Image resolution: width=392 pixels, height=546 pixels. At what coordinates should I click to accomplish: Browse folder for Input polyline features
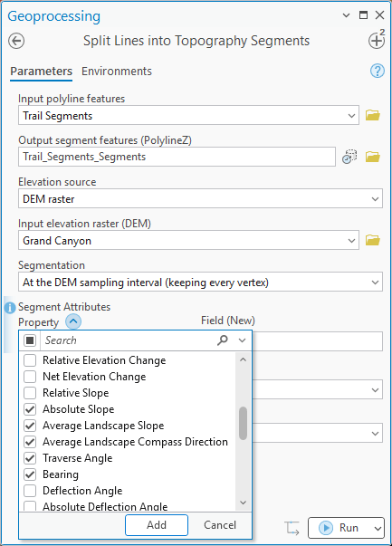(x=372, y=115)
